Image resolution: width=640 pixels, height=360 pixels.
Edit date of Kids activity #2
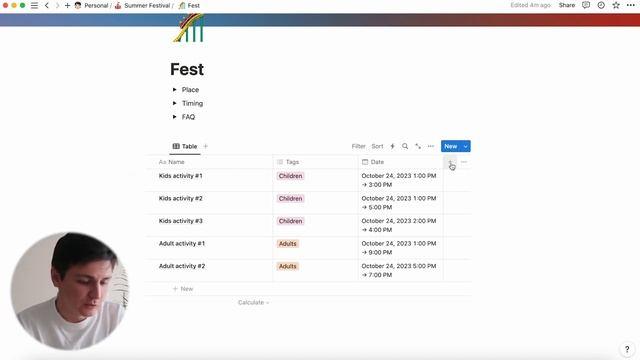click(x=399, y=203)
